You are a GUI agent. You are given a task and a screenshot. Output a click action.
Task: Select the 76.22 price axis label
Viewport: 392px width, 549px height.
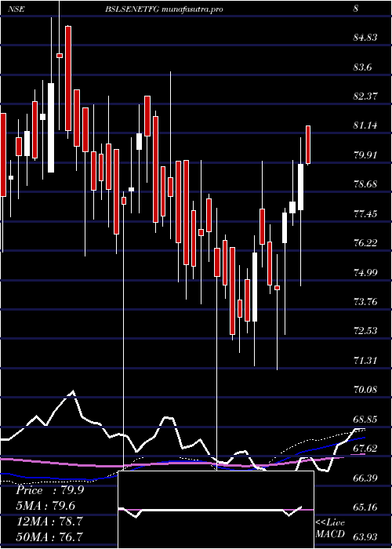click(365, 243)
